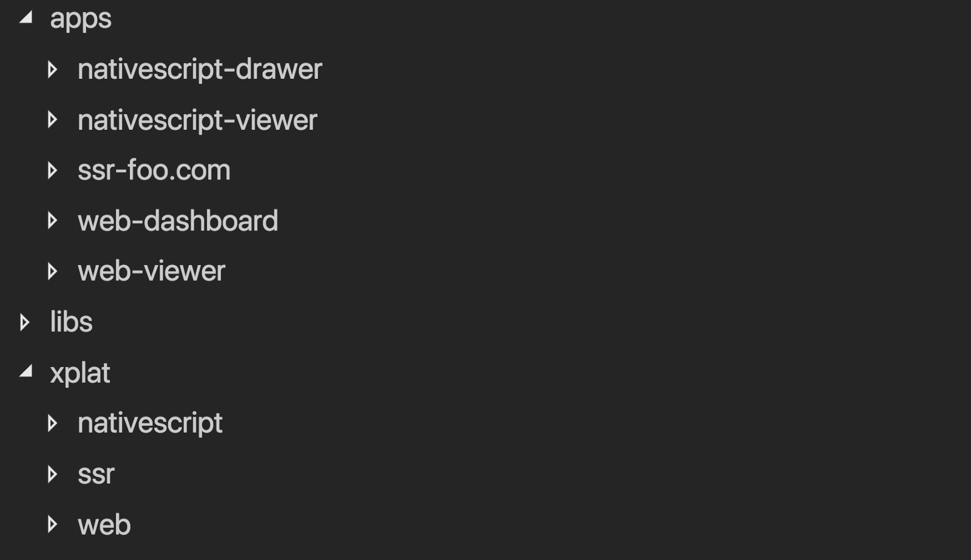Select the nativescript-viewer folder name
Image resolution: width=971 pixels, height=560 pixels.
197,120
